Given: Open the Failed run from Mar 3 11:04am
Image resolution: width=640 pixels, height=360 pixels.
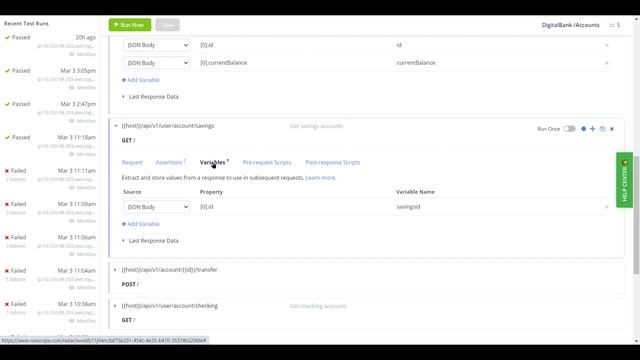Looking at the screenshot, I should (50, 279).
